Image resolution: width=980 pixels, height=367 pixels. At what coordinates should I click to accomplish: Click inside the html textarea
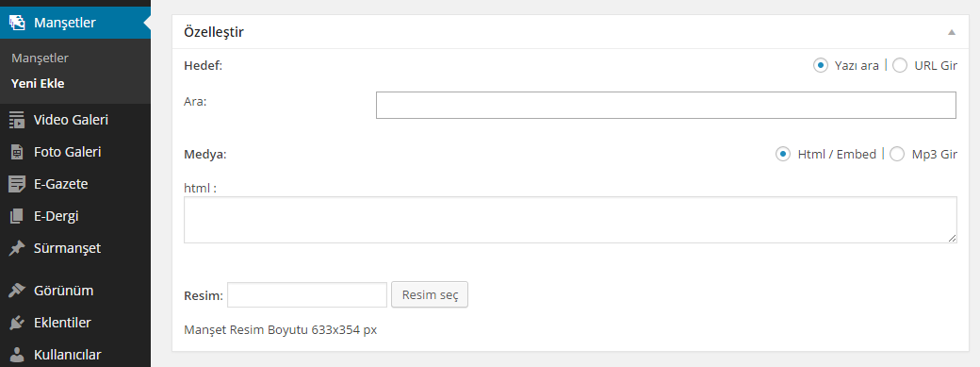(x=570, y=220)
